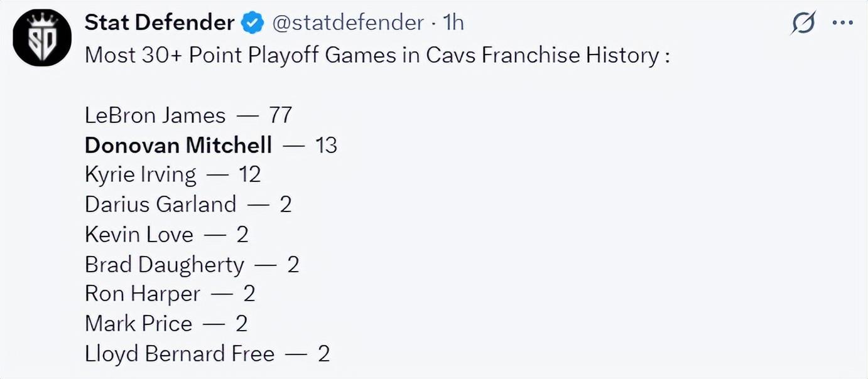Open the three-dot more options menu

(x=842, y=23)
